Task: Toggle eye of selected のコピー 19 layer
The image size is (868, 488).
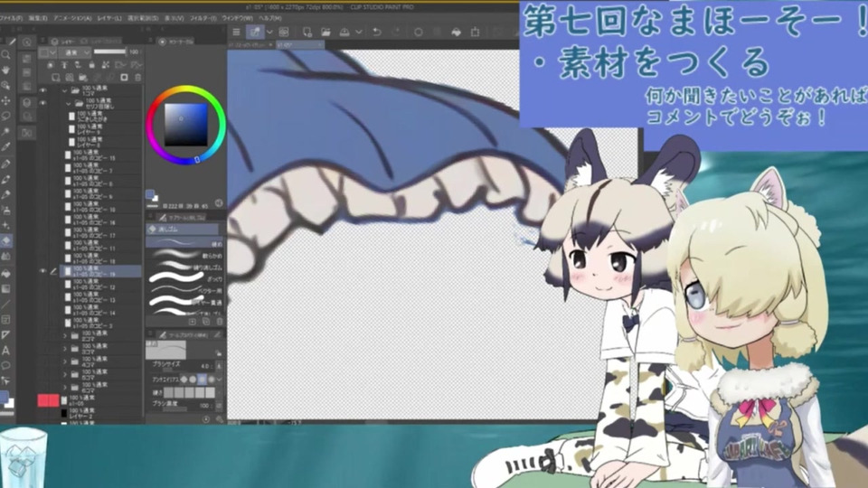Action: (43, 271)
